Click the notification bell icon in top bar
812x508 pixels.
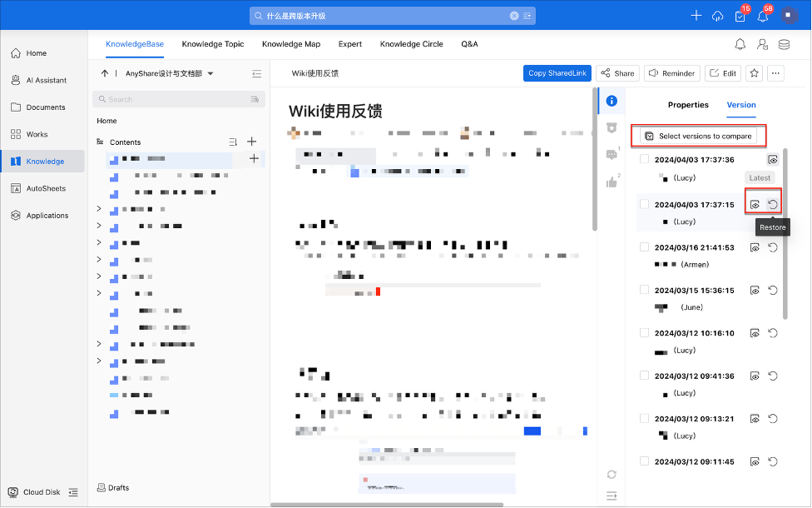pyautogui.click(x=762, y=16)
